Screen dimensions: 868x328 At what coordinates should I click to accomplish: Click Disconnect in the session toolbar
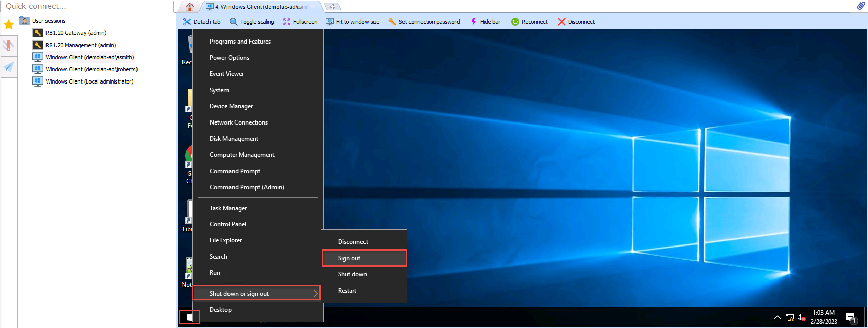pos(576,22)
